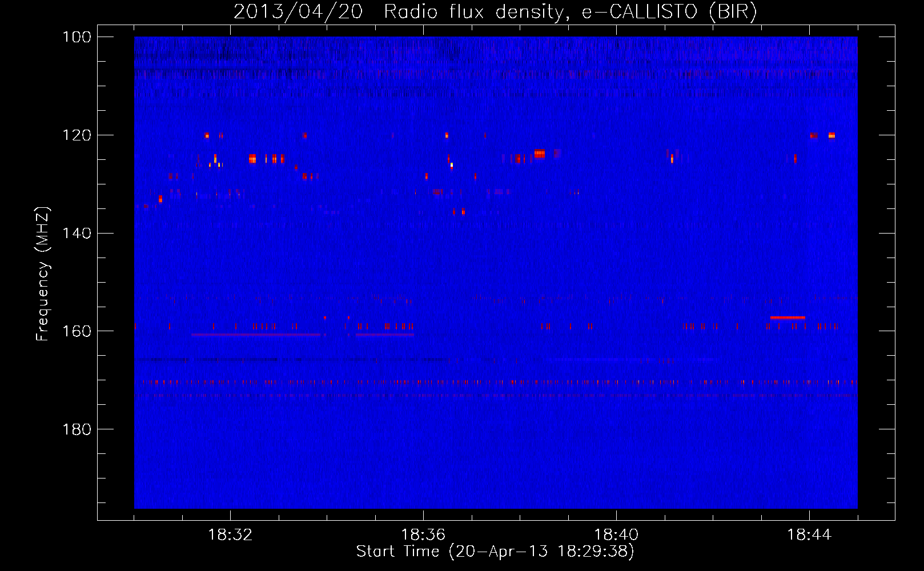The width and height of the screenshot is (924, 571).
Task: Click the 100 frequency axis label
Action: pos(77,37)
